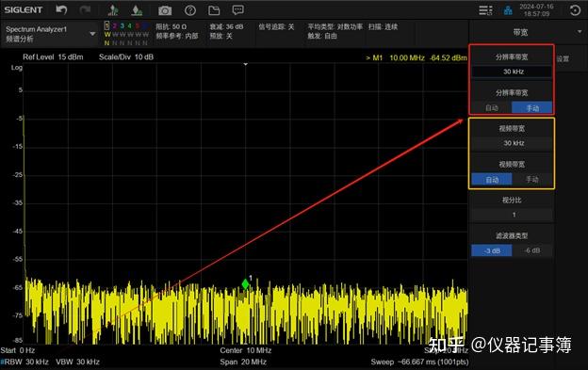The image size is (588, 370).
Task: Open the message bubble icon
Action: (x=237, y=10)
